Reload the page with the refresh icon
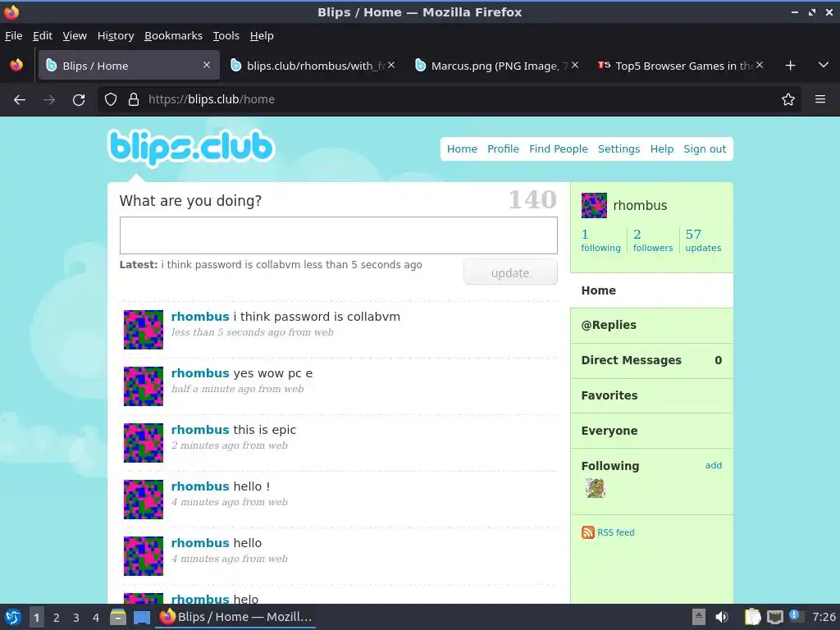Image resolution: width=840 pixels, height=630 pixels. pos(79,99)
